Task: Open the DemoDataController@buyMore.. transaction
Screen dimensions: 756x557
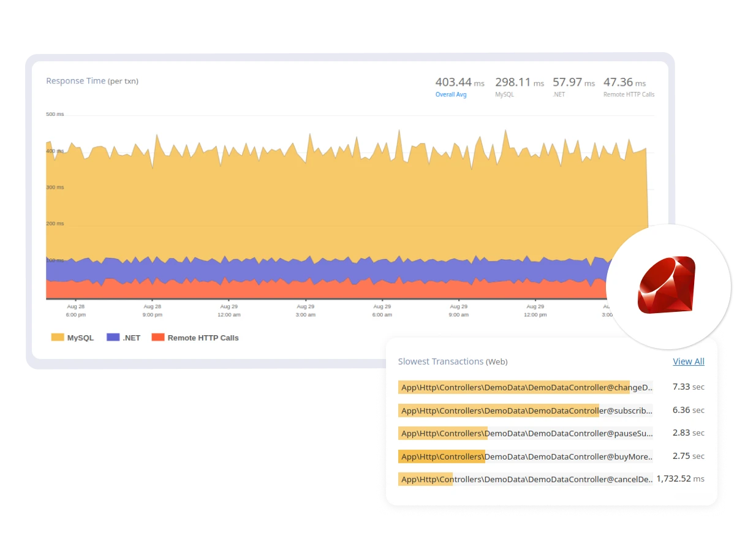Action: (x=526, y=457)
